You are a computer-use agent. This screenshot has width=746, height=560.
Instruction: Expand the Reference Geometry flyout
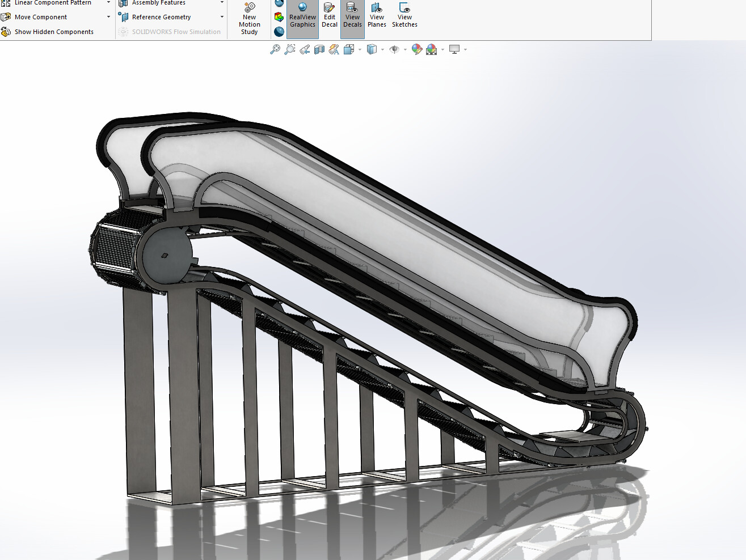coord(221,16)
